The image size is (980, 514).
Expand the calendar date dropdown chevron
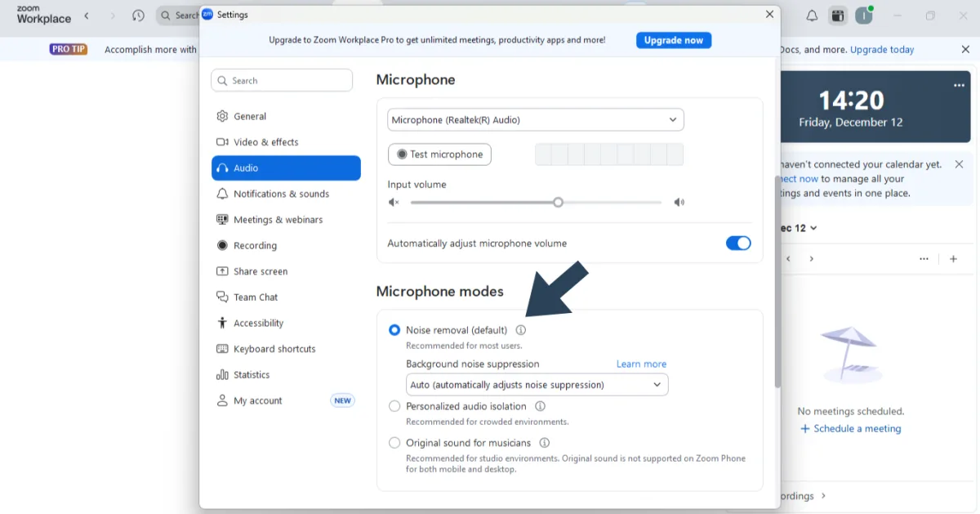813,228
